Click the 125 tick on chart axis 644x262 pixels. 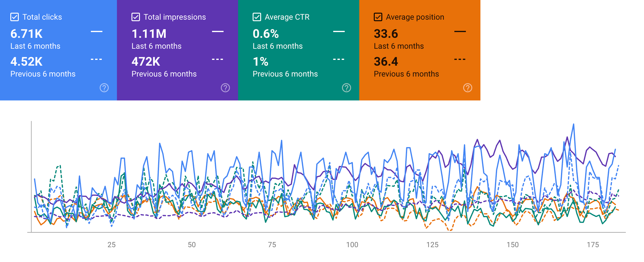pos(433,245)
